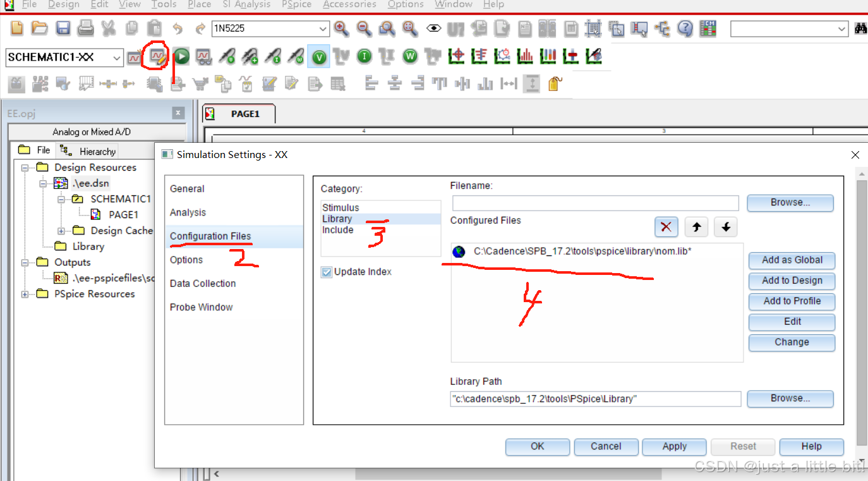The height and width of the screenshot is (481, 868).
Task: Open the New Simulation Profile tool
Action: (134, 56)
